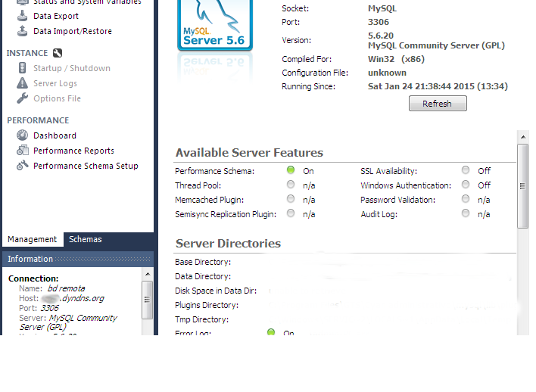
Task: Click the port value 3306 in server status
Action: tap(378, 22)
